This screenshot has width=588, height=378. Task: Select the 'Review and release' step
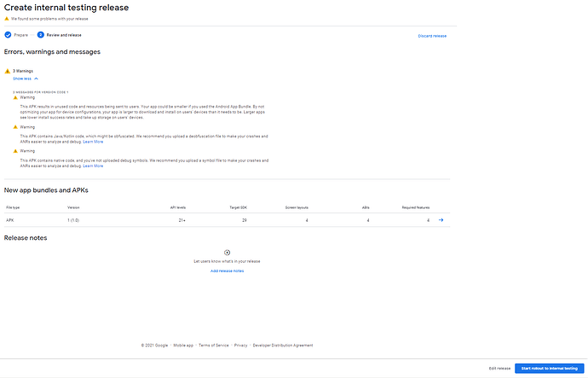point(64,35)
